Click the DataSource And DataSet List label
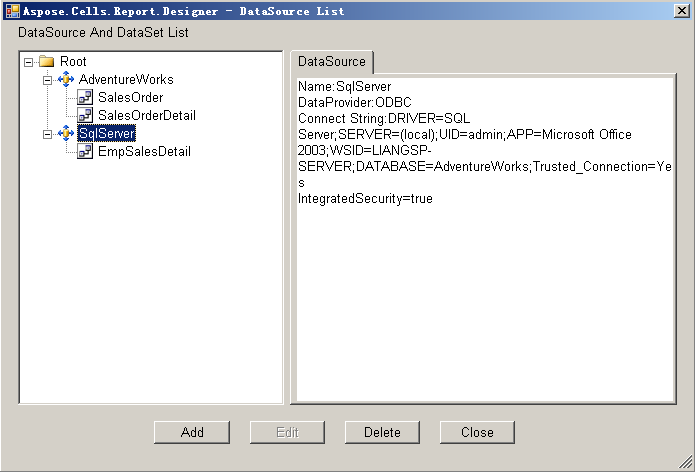Screen dimensions: 695x472 [103, 32]
